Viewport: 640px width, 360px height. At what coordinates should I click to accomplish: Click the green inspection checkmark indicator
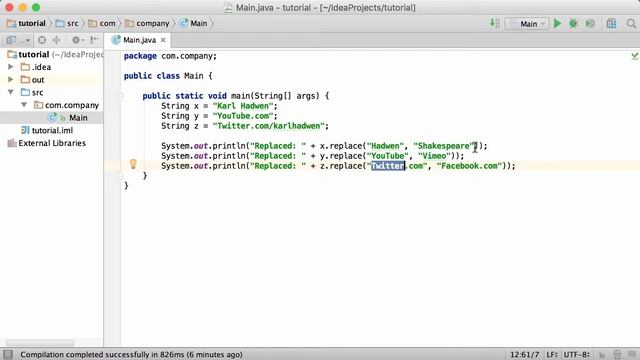(634, 56)
